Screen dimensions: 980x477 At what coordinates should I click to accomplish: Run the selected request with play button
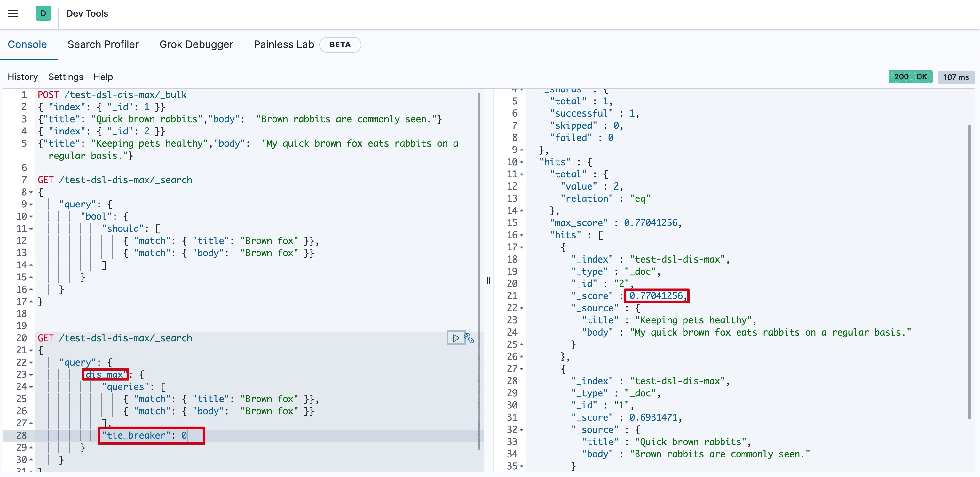click(455, 338)
